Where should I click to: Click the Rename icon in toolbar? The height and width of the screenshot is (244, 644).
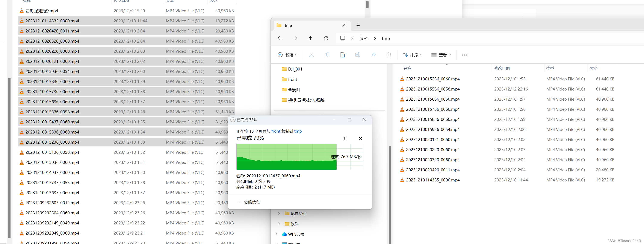pyautogui.click(x=358, y=55)
